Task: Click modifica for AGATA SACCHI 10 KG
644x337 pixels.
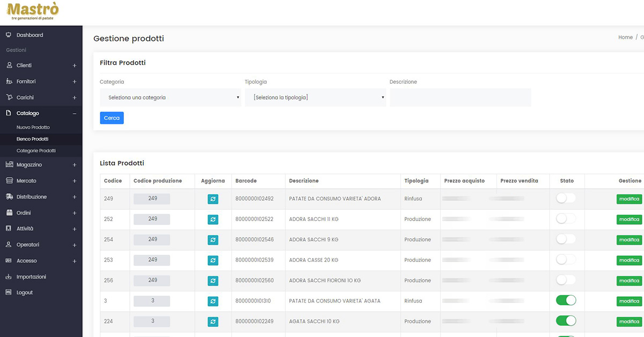Action: point(629,321)
